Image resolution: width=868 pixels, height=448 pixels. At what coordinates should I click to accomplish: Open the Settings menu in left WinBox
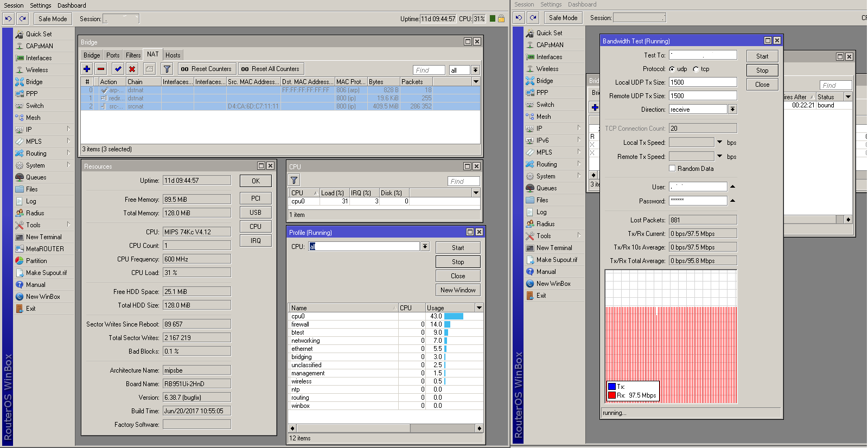point(41,5)
